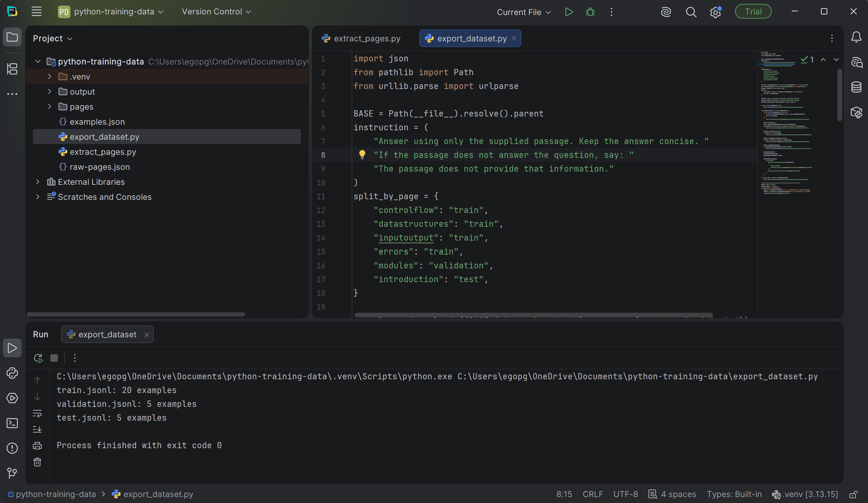Rerun export_dataset in Run panel
868x503 pixels.
click(x=38, y=358)
